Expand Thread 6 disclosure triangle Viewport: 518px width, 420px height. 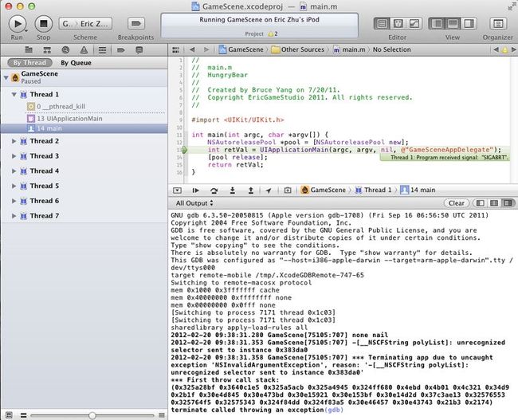[14, 201]
